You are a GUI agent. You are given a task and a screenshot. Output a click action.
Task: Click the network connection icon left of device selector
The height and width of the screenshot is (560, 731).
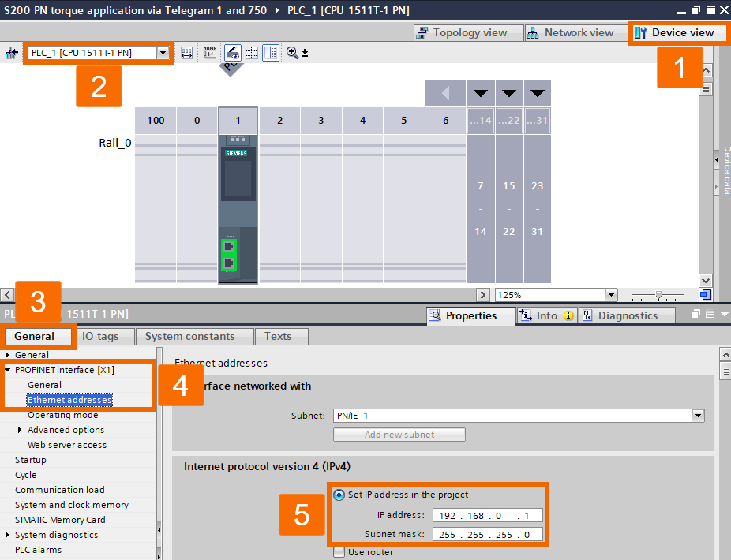[x=11, y=52]
